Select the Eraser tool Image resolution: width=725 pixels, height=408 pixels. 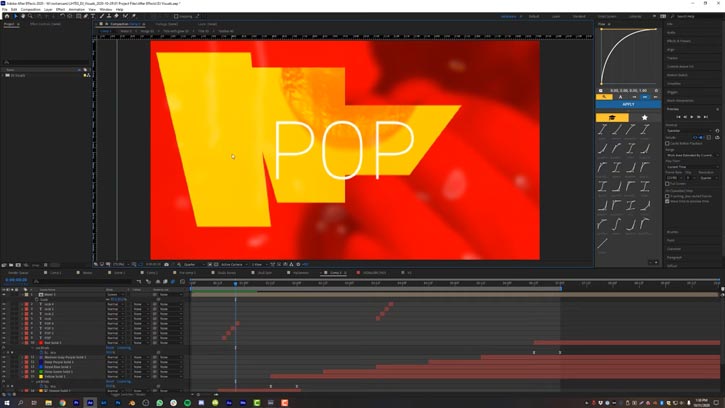point(116,16)
